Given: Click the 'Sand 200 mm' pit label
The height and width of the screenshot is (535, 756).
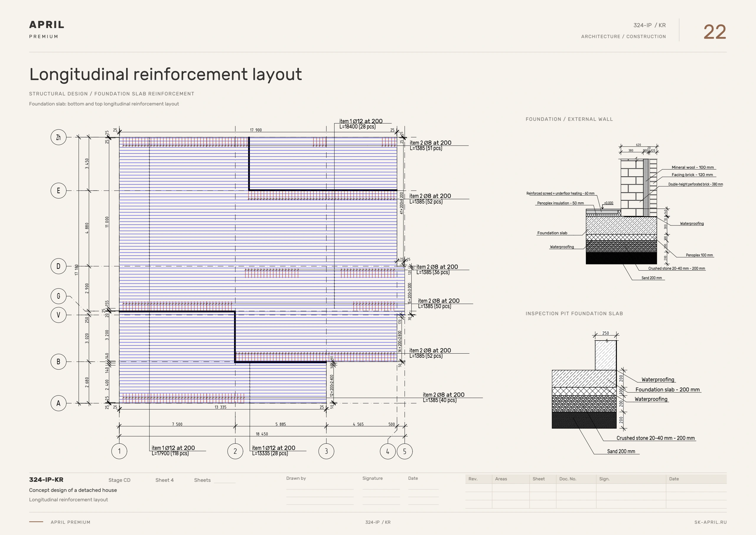Looking at the screenshot, I should 621,451.
